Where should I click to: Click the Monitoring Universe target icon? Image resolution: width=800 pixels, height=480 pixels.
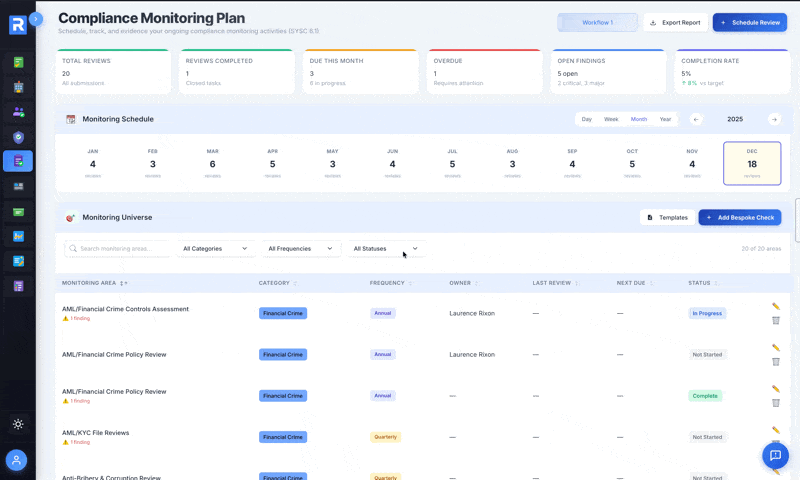[x=71, y=217]
